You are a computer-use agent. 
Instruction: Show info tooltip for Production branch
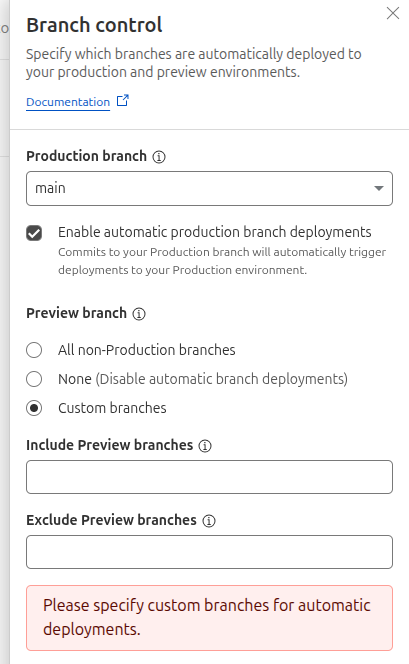(159, 157)
